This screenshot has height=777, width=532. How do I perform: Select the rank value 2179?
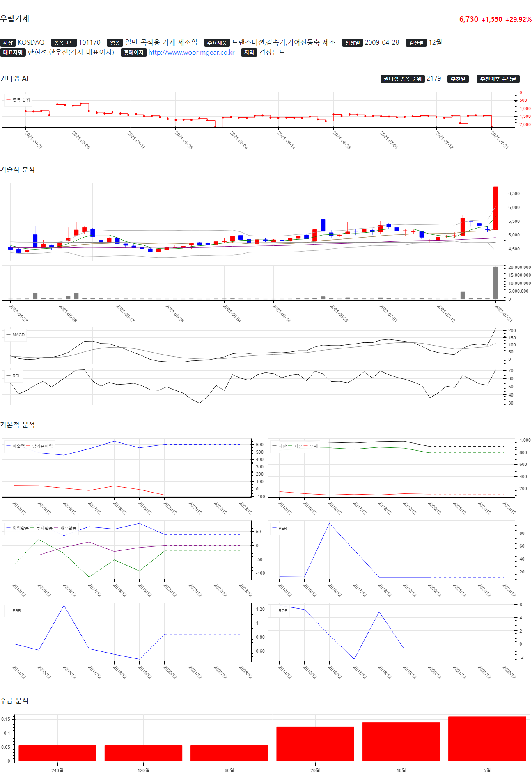(x=433, y=78)
